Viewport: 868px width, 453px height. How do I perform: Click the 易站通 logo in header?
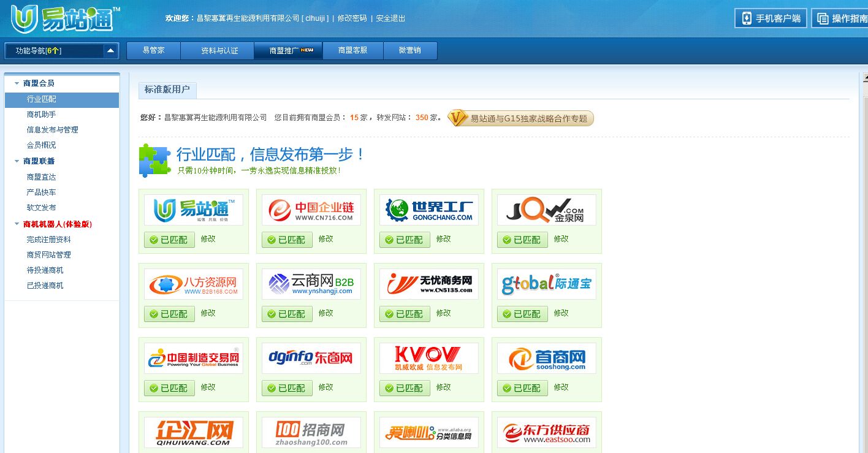(65, 18)
